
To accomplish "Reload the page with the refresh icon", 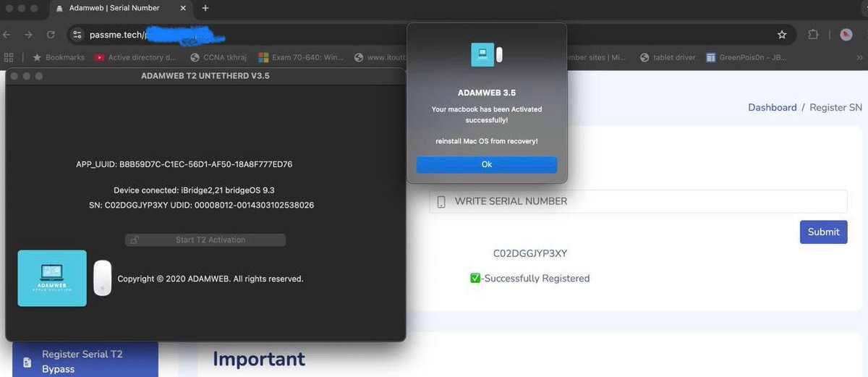I will [x=51, y=34].
